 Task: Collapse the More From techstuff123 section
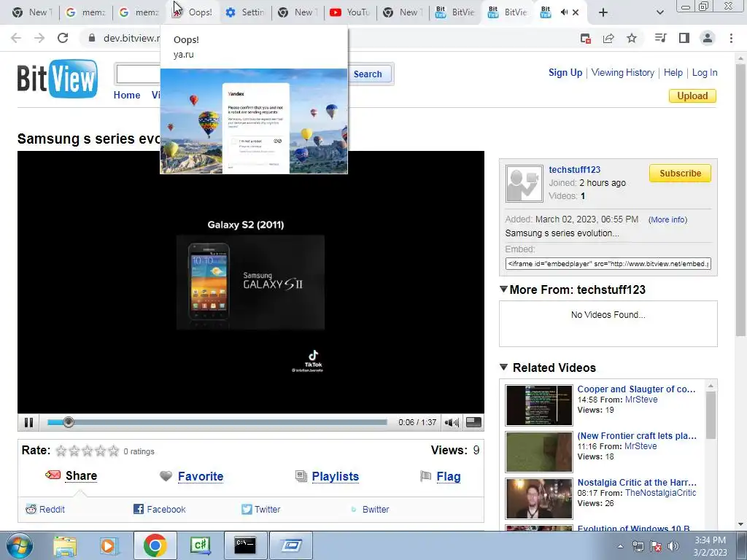pos(503,289)
